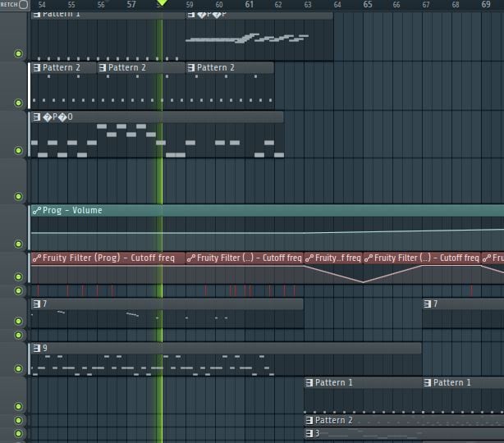Open menu icon of Pattern 2 clip at bar 54

pos(37,67)
